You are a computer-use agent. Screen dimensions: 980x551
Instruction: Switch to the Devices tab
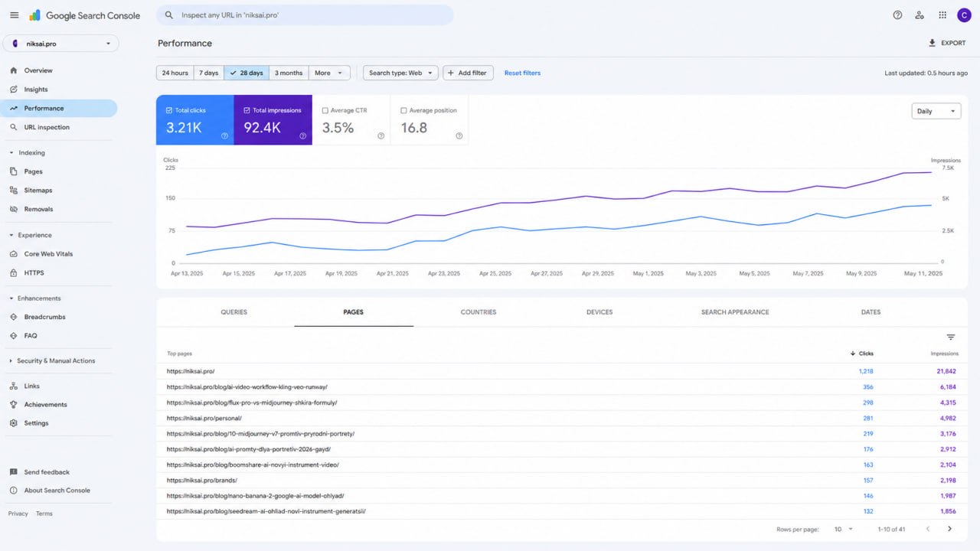[x=599, y=312]
